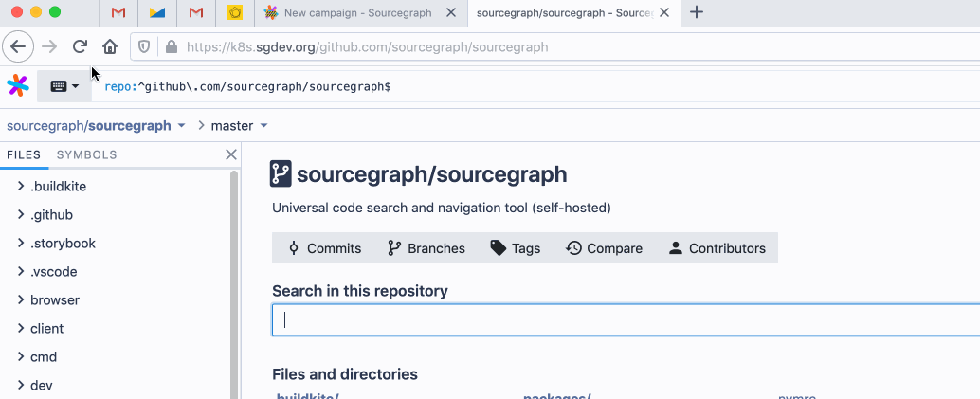Click the sourcegraph/sourcegraph breadcrumb link

click(x=89, y=126)
